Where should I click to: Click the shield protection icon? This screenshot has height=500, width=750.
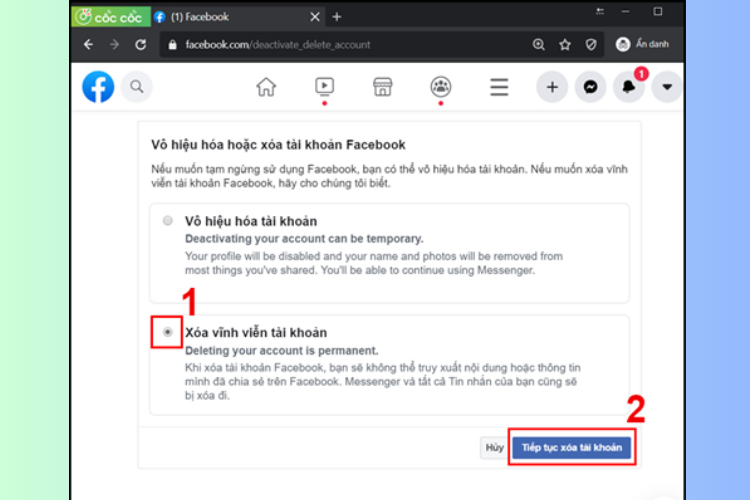[591, 44]
